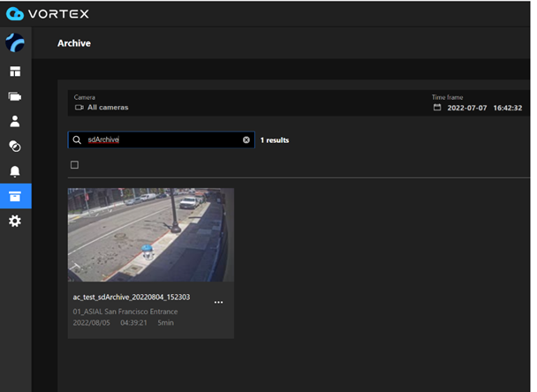Click into the sdArchive search field

click(159, 139)
